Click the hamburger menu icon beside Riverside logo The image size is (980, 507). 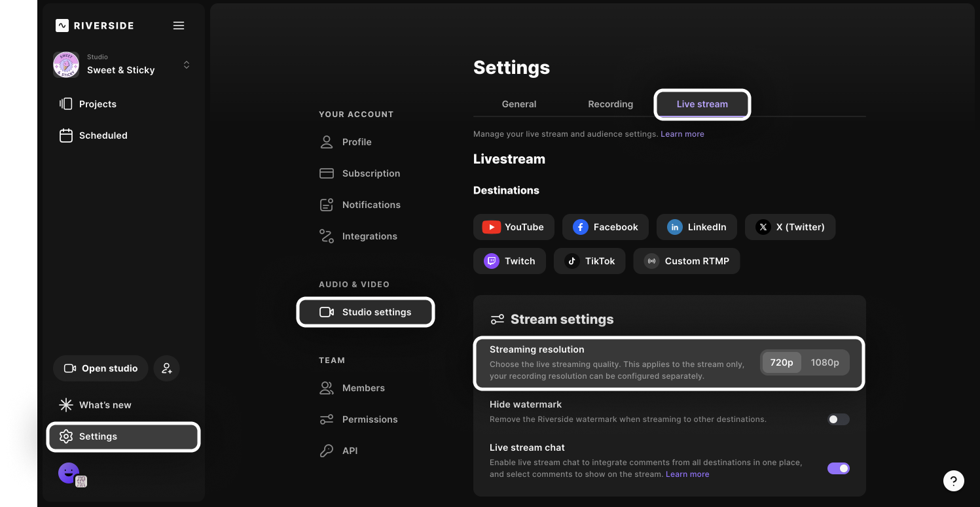(179, 26)
